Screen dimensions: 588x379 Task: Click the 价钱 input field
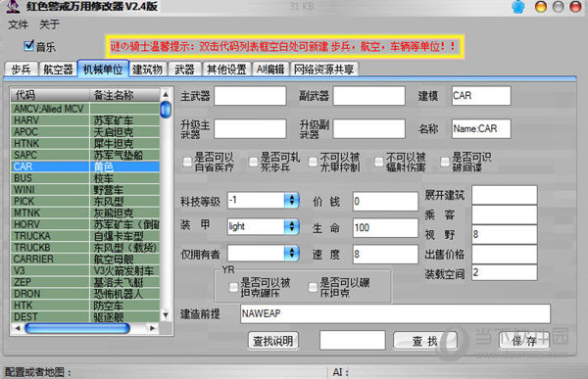pyautogui.click(x=385, y=202)
